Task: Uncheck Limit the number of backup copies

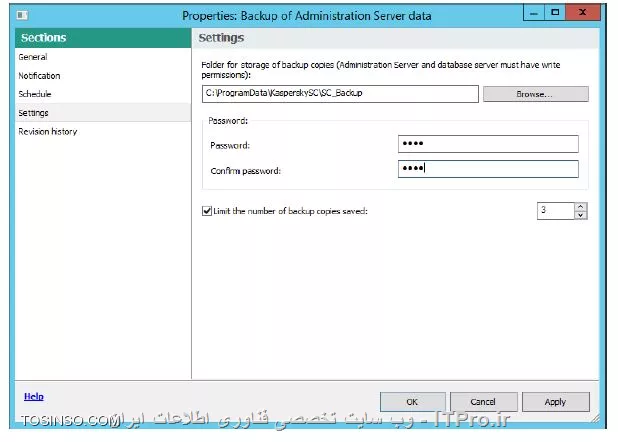Action: tap(207, 211)
